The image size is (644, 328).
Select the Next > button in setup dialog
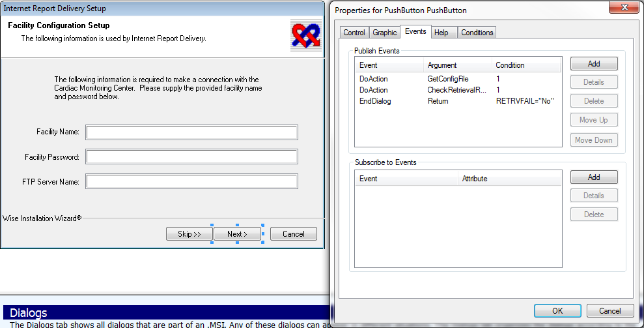tap(238, 233)
